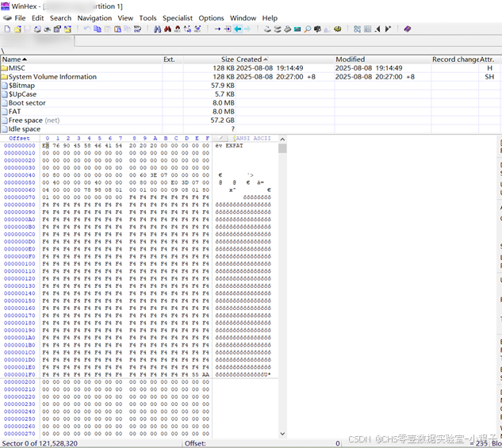The image size is (502, 448).
Task: Click the Record changed column header
Action: pos(455,59)
